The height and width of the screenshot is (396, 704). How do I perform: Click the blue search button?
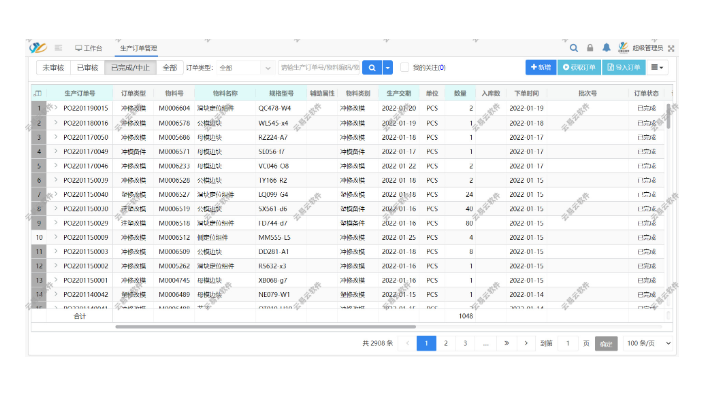pyautogui.click(x=372, y=67)
